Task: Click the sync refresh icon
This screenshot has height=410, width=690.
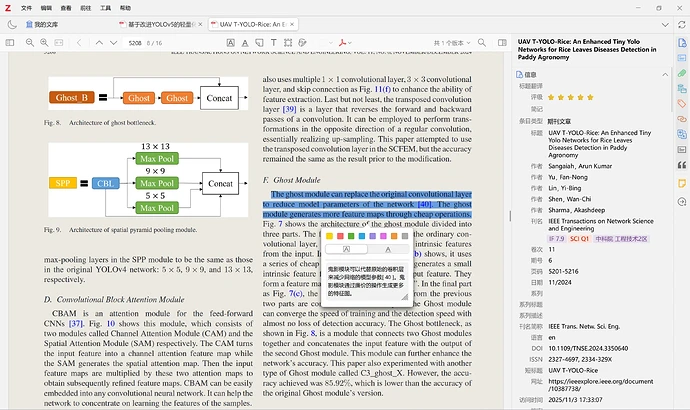Action: 682,25
